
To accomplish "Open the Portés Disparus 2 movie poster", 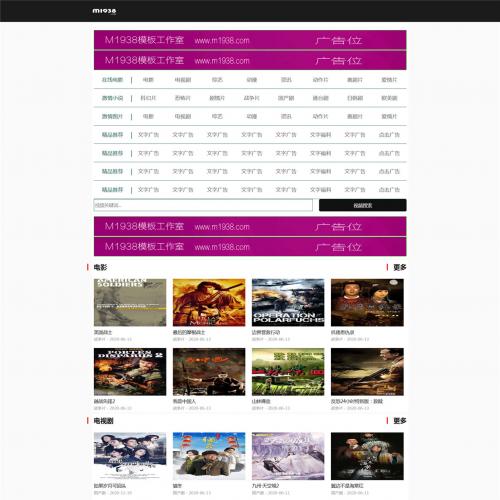I will [x=130, y=372].
